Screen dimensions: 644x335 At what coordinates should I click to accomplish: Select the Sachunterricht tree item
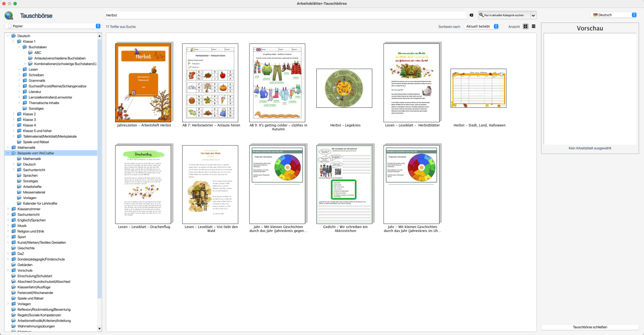click(x=29, y=215)
